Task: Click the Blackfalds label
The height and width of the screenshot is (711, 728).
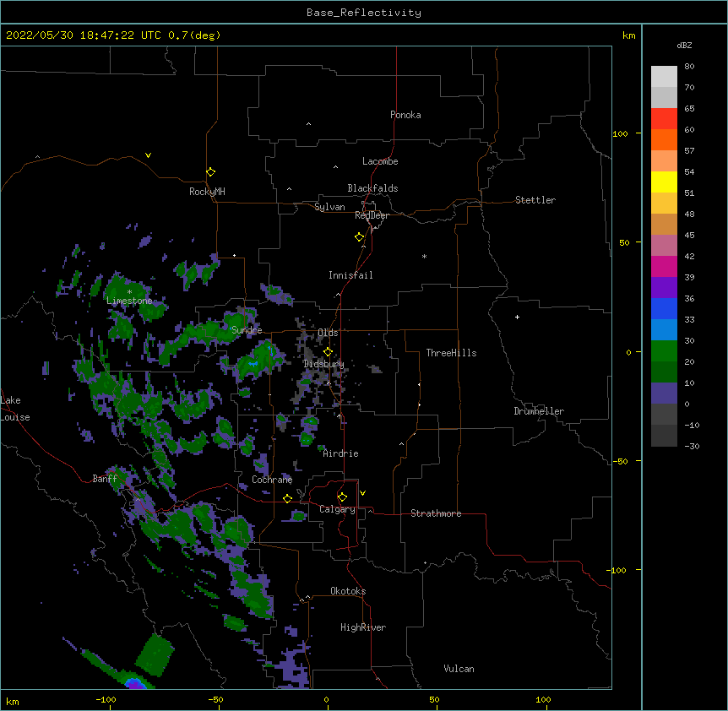Action: [372, 188]
